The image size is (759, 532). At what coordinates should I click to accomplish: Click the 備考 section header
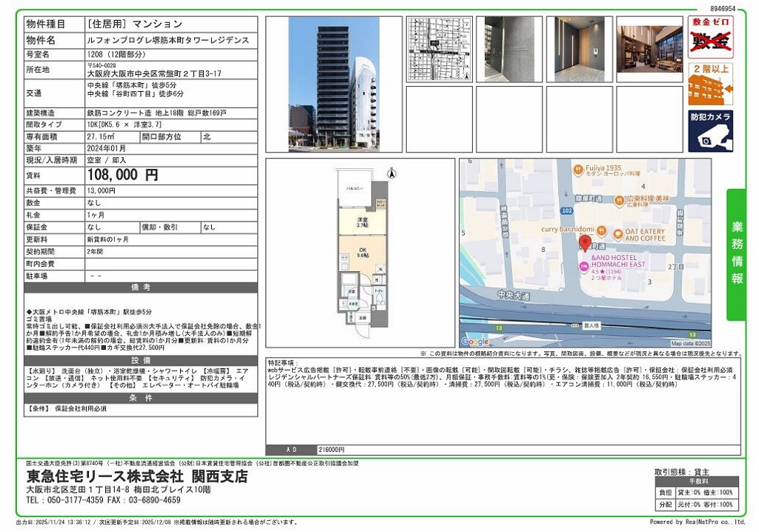pyautogui.click(x=141, y=287)
